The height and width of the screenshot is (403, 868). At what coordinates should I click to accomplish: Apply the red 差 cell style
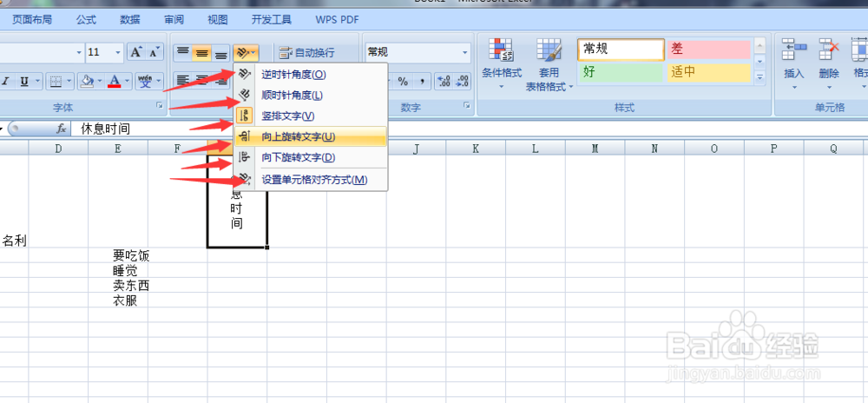[708, 50]
